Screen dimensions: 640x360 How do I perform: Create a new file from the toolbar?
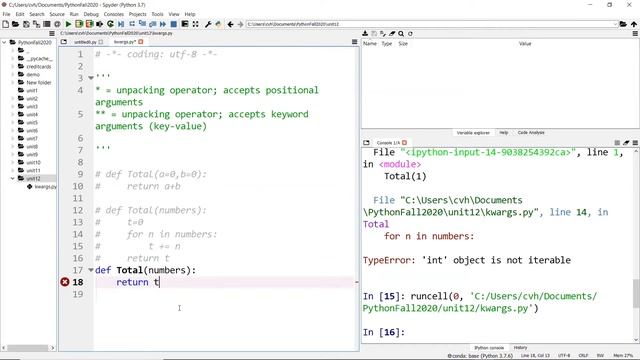[x=5, y=24]
